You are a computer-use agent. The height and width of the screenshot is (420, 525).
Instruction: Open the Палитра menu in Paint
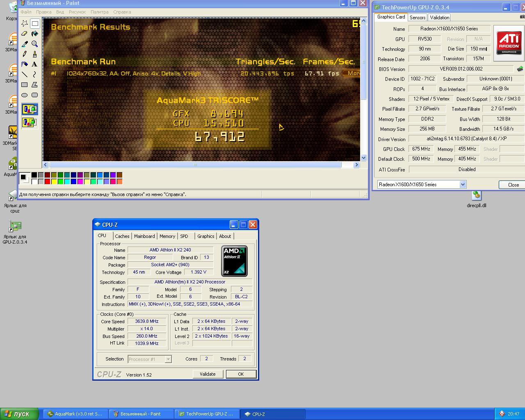tap(99, 12)
